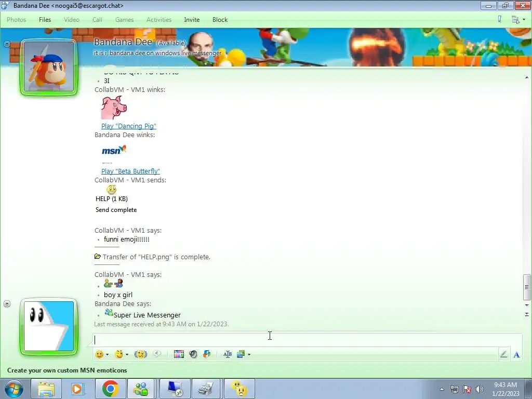Play the "Beta Butterfly" wink link
Viewport: 532px width, 399px height.
(130, 171)
